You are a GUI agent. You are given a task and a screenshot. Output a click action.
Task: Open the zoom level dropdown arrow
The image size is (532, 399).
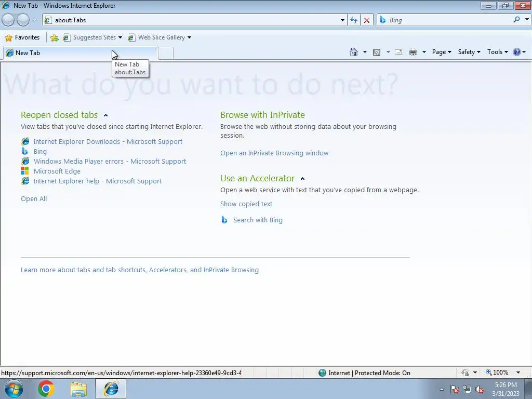point(518,373)
